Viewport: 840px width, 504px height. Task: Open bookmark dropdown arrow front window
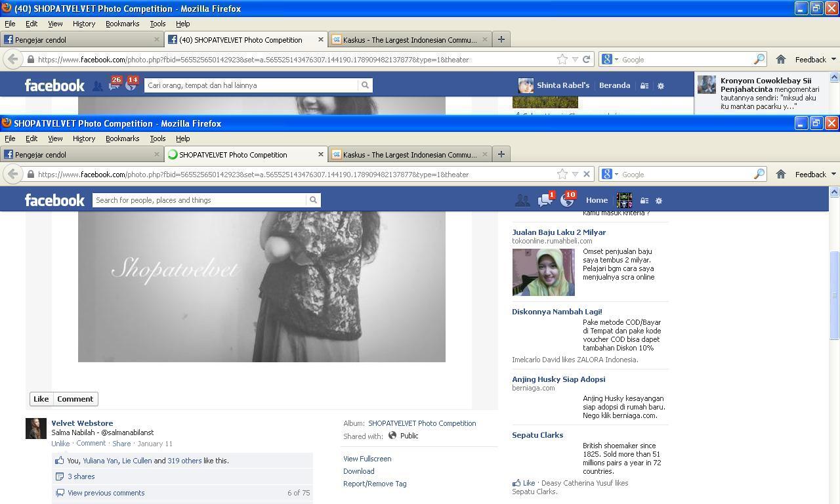(575, 175)
